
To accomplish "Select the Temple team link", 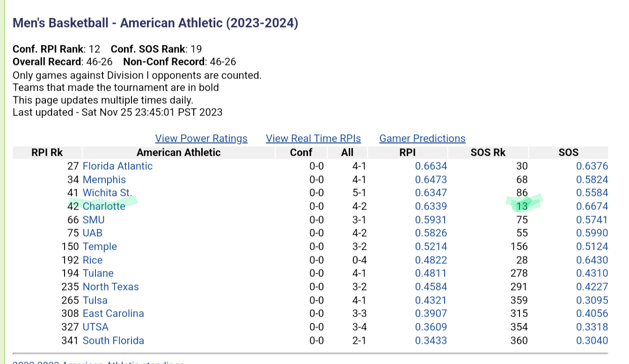I will click(100, 247).
